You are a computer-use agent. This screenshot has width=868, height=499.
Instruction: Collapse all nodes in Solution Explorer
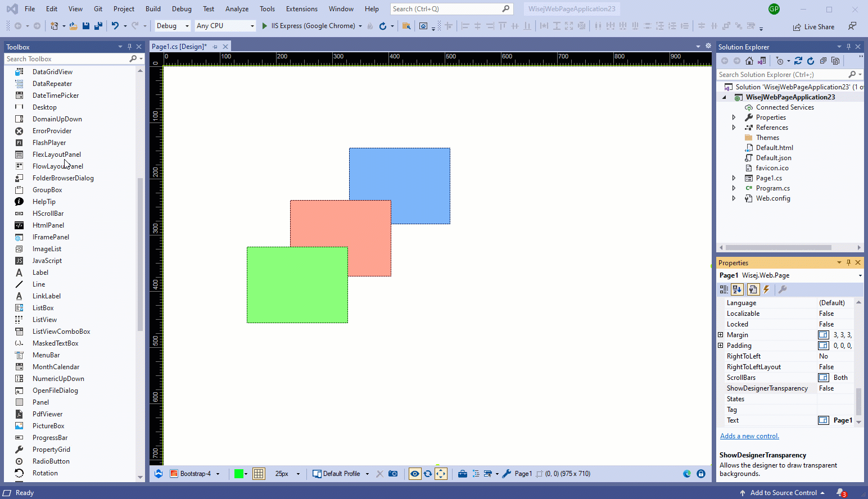coord(823,61)
